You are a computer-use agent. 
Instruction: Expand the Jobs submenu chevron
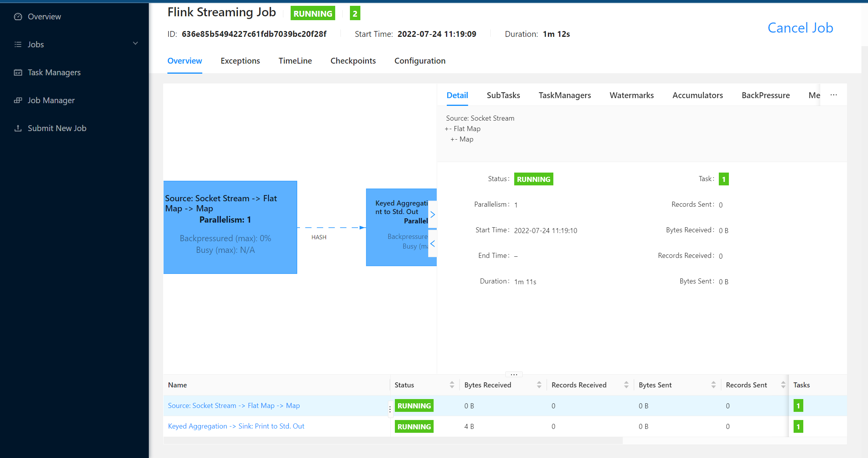(x=135, y=43)
